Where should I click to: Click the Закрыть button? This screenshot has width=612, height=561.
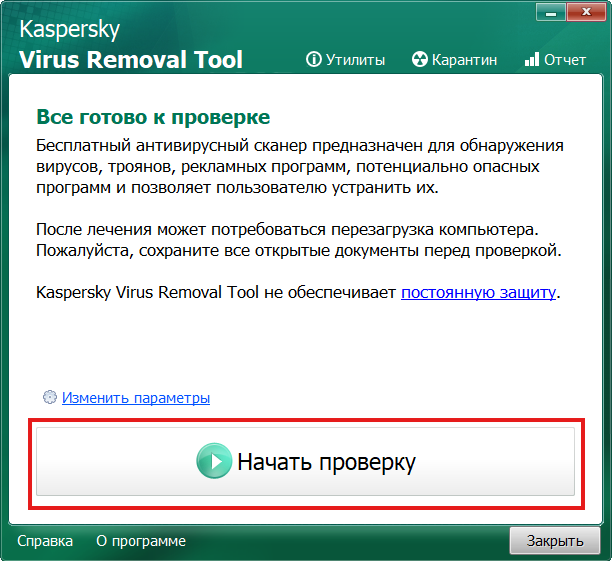coord(555,541)
